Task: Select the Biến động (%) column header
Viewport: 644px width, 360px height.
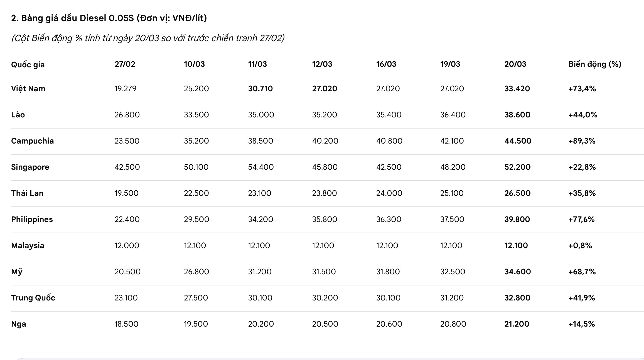Action: pyautogui.click(x=595, y=64)
